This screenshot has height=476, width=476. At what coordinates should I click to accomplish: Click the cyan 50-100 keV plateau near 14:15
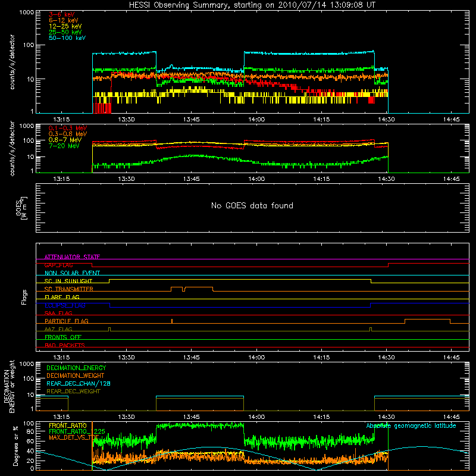[321, 54]
